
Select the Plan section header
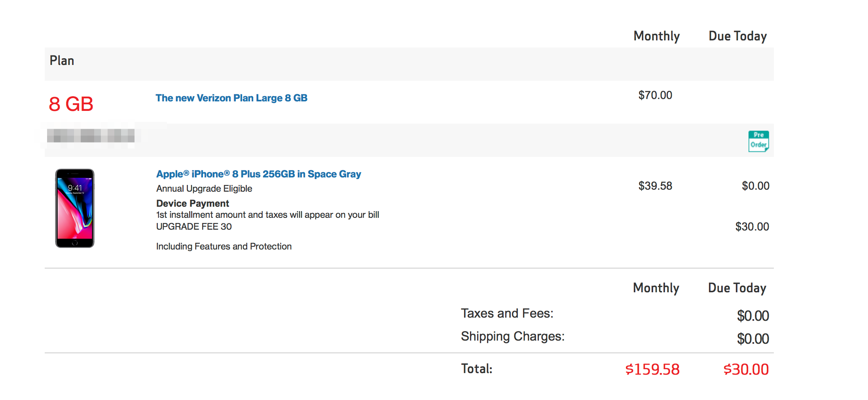click(x=62, y=61)
